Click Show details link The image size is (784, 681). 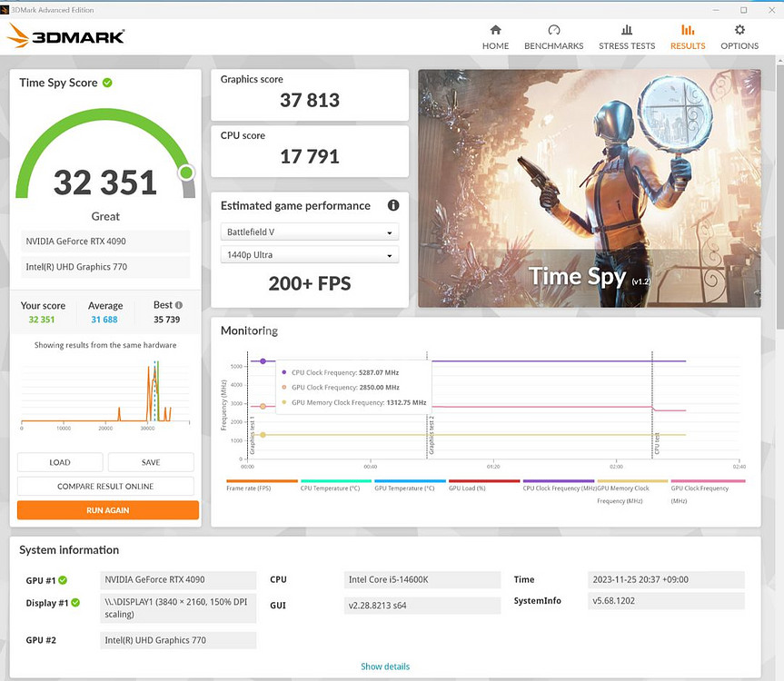[385, 666]
